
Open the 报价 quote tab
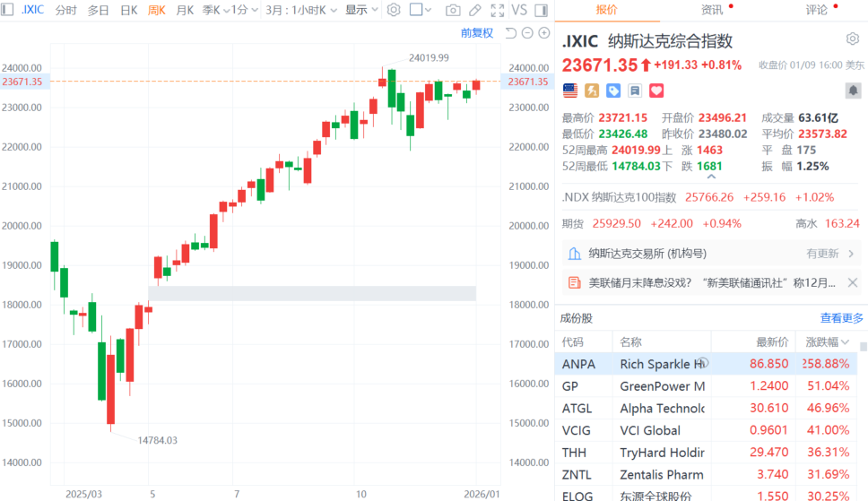click(x=606, y=10)
